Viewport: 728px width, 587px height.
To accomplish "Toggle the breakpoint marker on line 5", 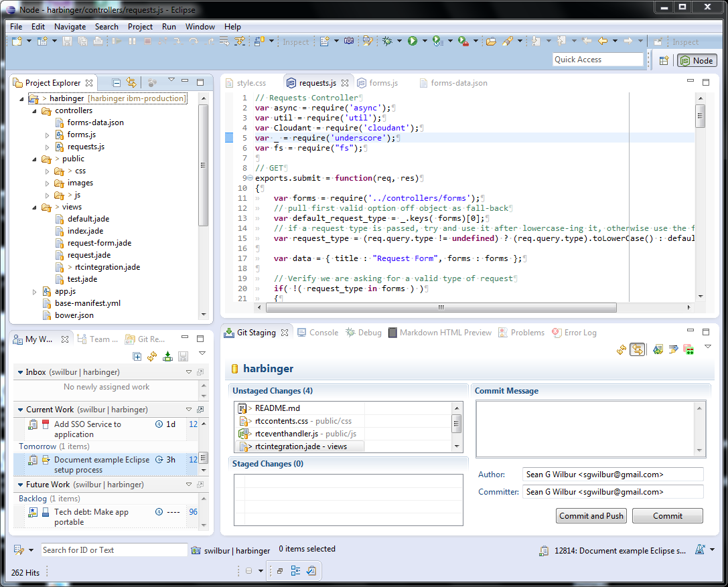I will (x=229, y=138).
